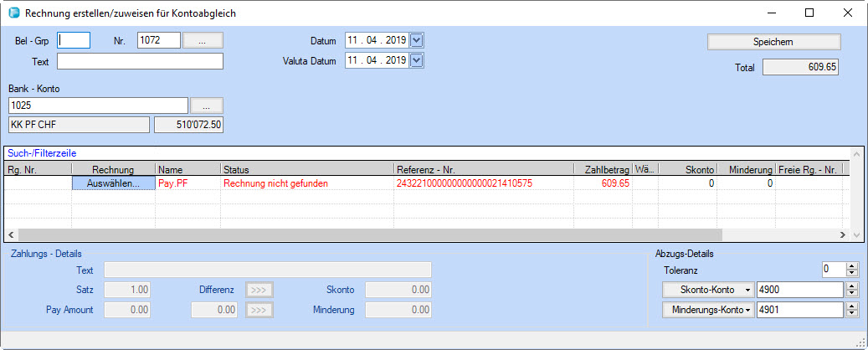
Task: Click the Bank-Konto field containing 1025
Action: [x=97, y=105]
